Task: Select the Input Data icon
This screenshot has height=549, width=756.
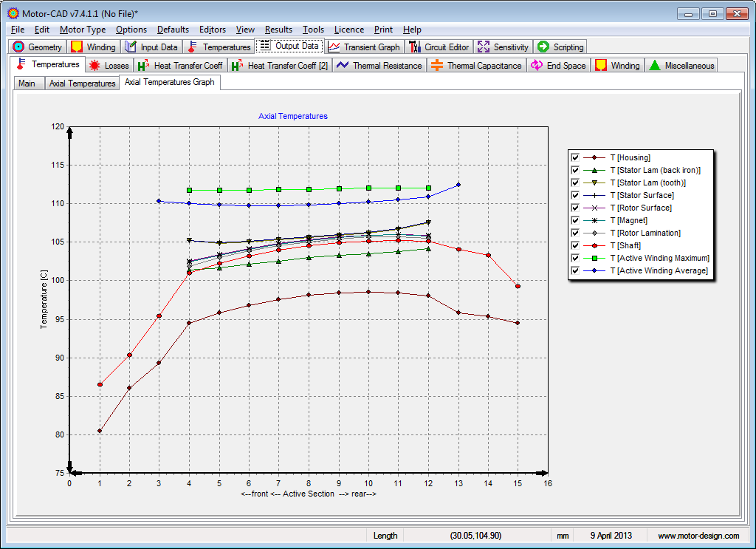Action: tap(131, 47)
